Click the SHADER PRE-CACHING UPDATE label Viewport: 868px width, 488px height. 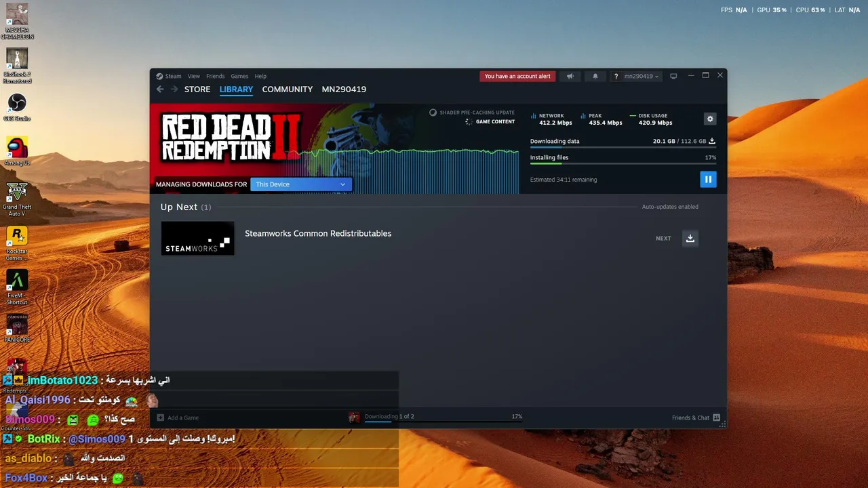coord(477,113)
